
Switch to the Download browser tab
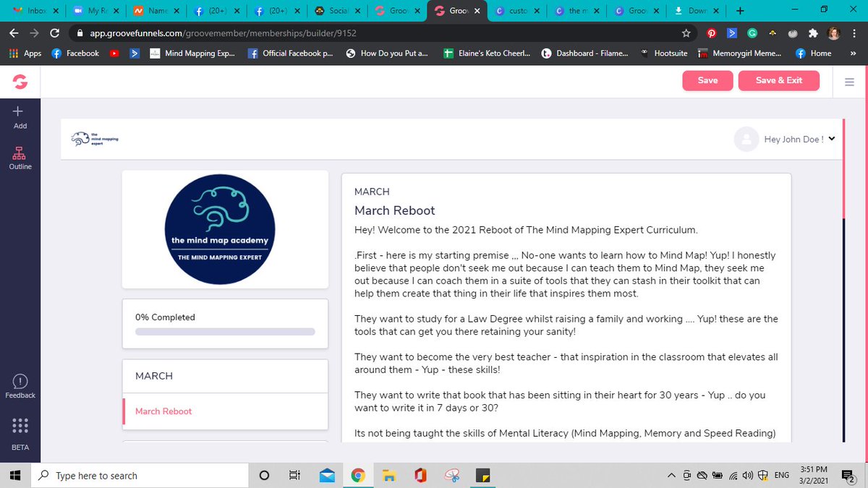(695, 11)
